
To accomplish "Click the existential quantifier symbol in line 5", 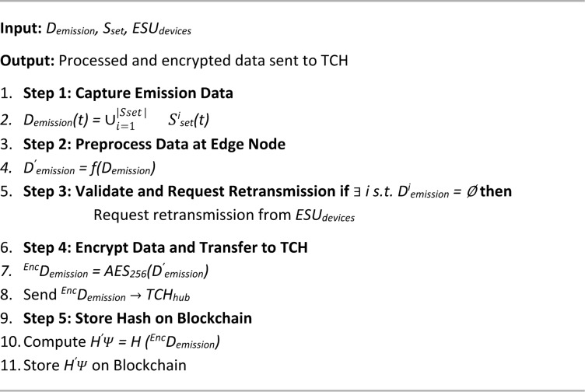I will tap(356, 191).
